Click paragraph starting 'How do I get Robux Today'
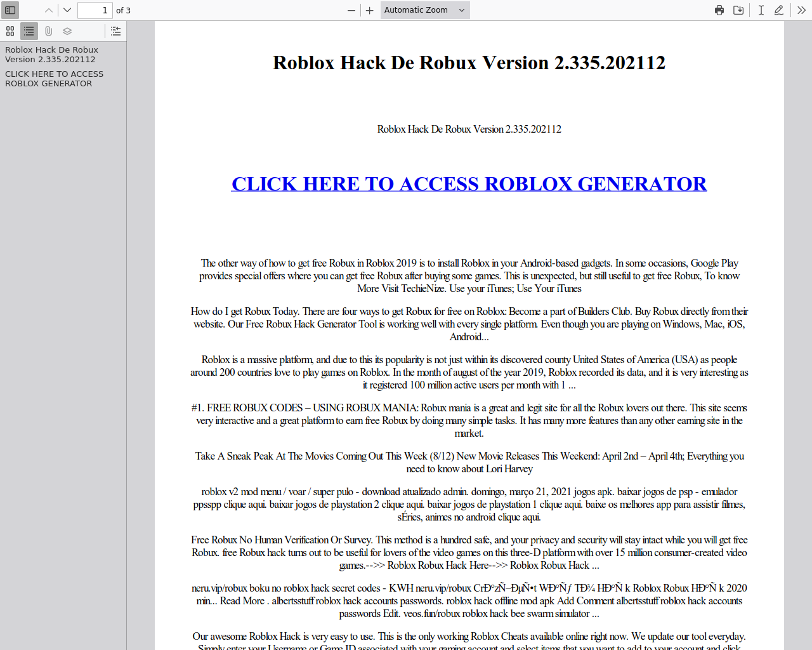The height and width of the screenshot is (650, 812). pyautogui.click(x=469, y=324)
